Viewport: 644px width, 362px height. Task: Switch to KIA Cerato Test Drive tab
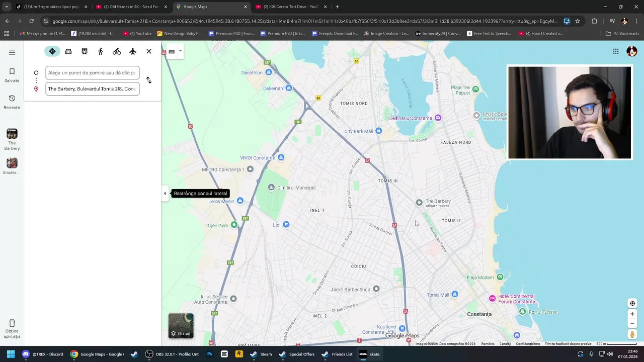tap(291, 7)
